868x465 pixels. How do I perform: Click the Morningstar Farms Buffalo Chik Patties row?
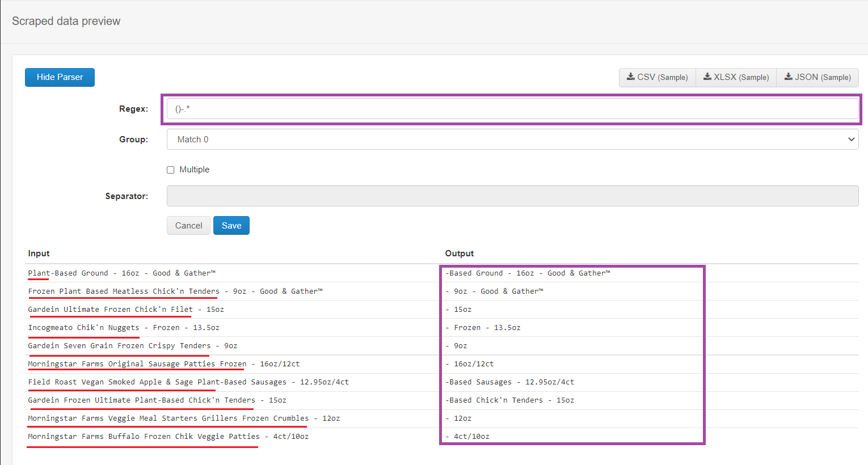click(x=168, y=437)
